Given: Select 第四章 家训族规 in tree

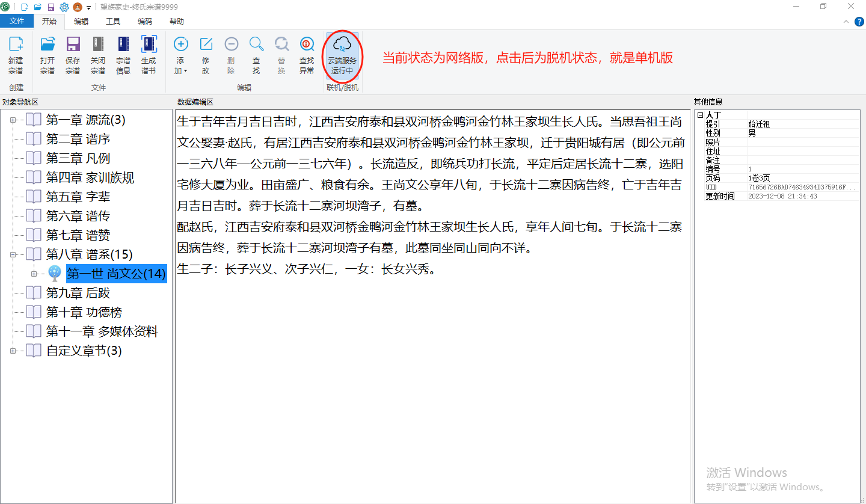Looking at the screenshot, I should (x=90, y=178).
